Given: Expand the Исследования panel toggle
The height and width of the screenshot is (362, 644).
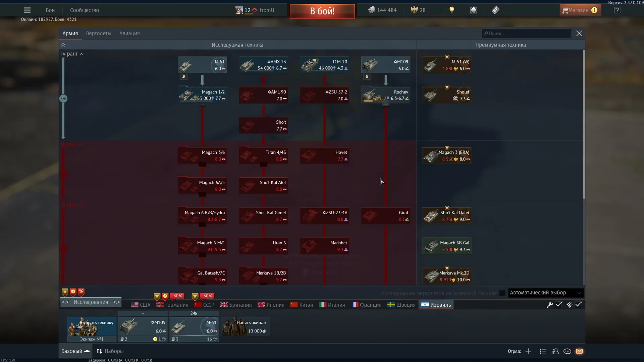Looking at the screenshot, I should [x=91, y=302].
